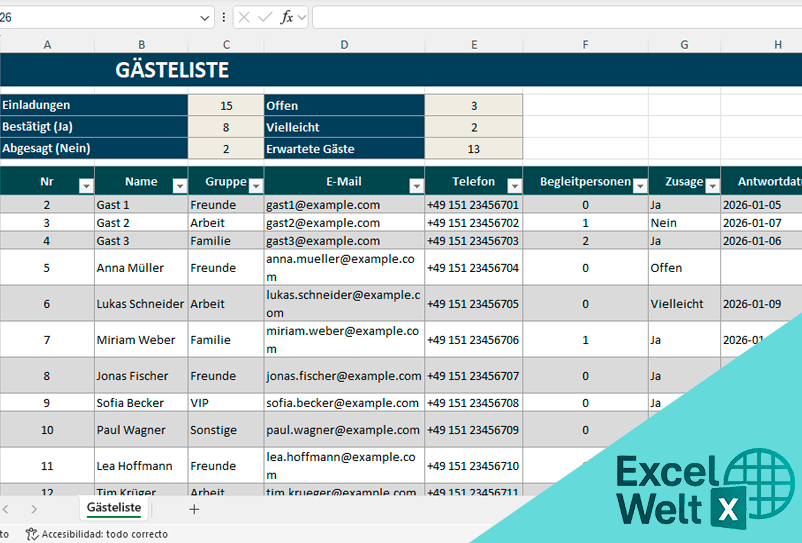Add a new sheet with plus button

pos(194,509)
